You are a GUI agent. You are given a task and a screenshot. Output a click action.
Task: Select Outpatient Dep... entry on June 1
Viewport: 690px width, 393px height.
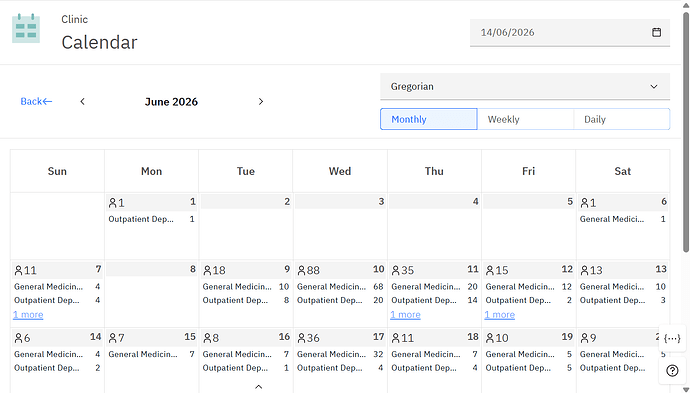coord(151,219)
